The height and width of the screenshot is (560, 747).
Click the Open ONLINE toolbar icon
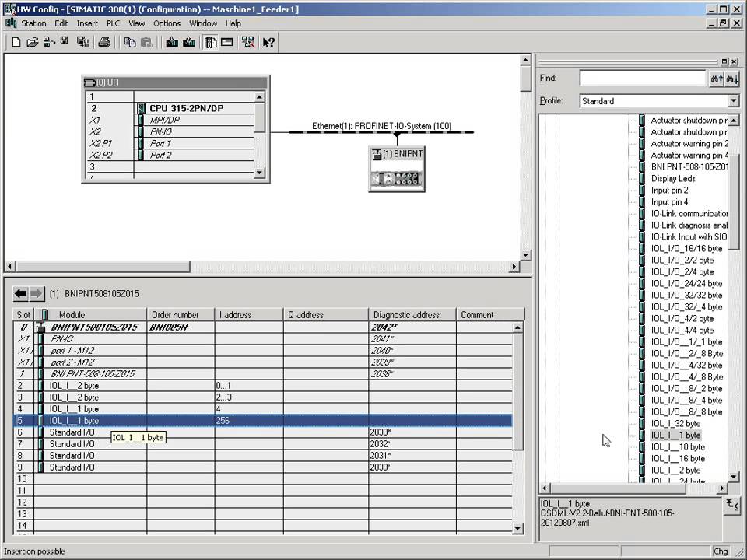click(49, 42)
